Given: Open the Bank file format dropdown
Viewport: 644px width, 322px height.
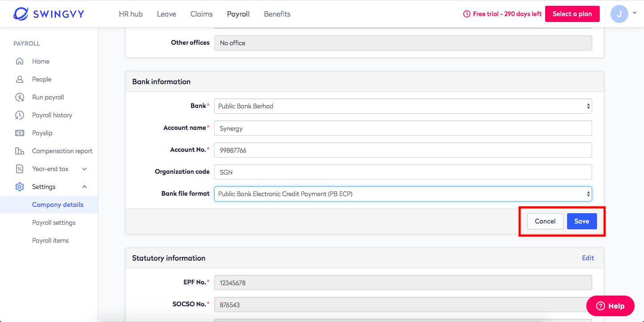Looking at the screenshot, I should (x=403, y=194).
